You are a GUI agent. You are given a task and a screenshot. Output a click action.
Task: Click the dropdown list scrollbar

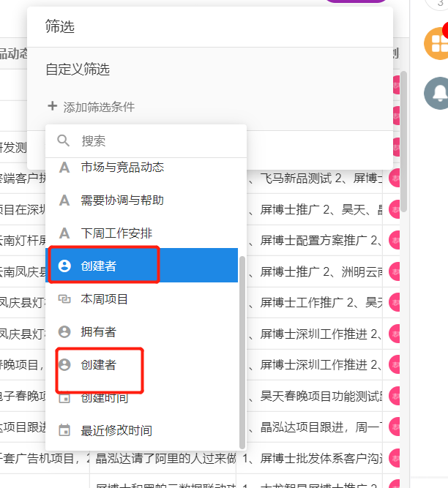pos(242,353)
